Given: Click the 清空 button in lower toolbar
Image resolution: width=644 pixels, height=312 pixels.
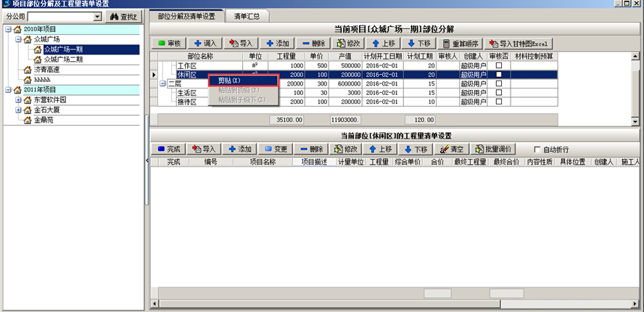Looking at the screenshot, I should [x=453, y=149].
